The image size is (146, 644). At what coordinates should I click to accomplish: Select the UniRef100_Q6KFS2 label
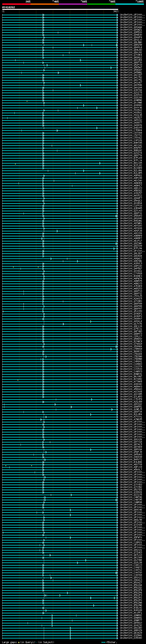tap(131, 294)
